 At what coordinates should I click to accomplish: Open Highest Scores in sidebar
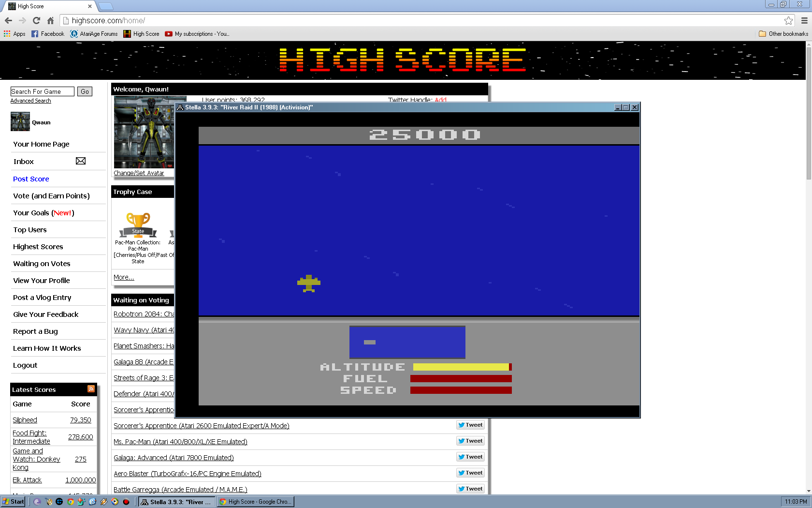[x=38, y=247]
